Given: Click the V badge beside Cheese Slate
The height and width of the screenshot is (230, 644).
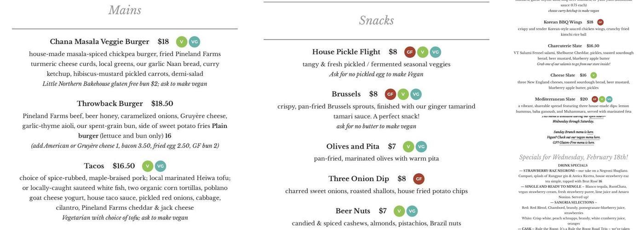Looking at the screenshot, I should [593, 75].
